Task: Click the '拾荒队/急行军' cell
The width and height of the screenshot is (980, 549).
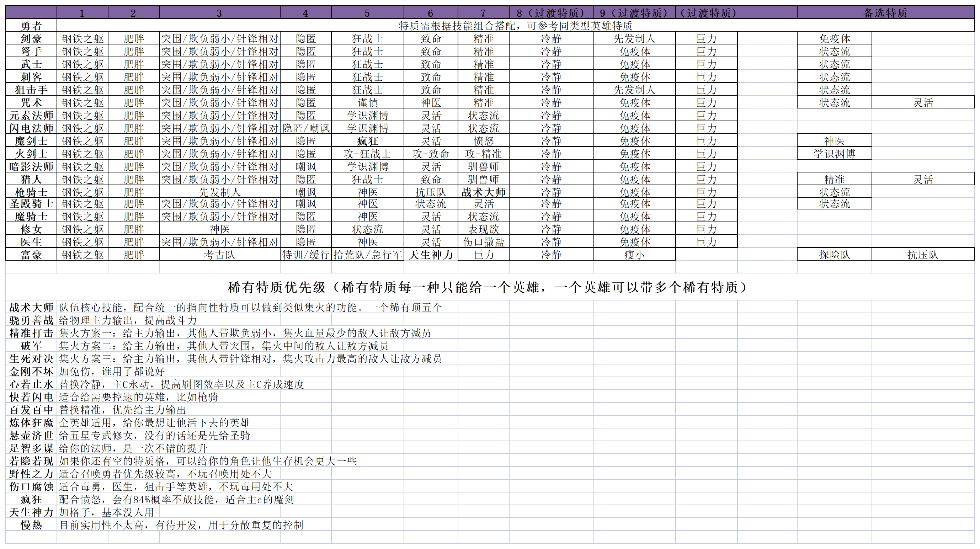Action: (x=368, y=255)
